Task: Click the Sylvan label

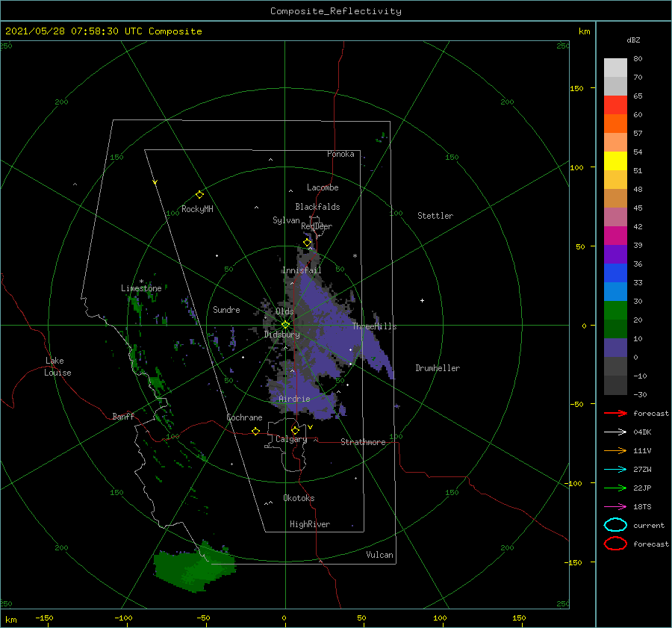Action: pos(286,220)
